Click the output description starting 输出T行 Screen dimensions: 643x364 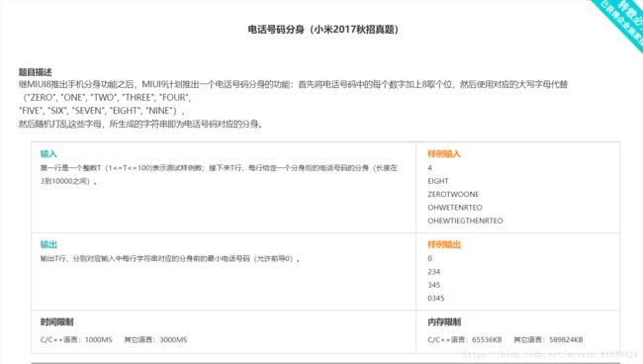point(170,258)
